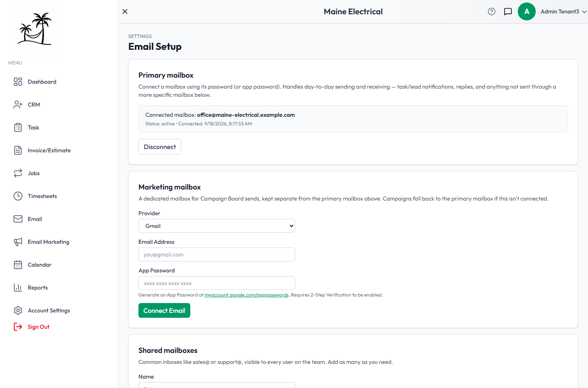Open the chat message icon
The width and height of the screenshot is (588, 388).
coord(508,11)
